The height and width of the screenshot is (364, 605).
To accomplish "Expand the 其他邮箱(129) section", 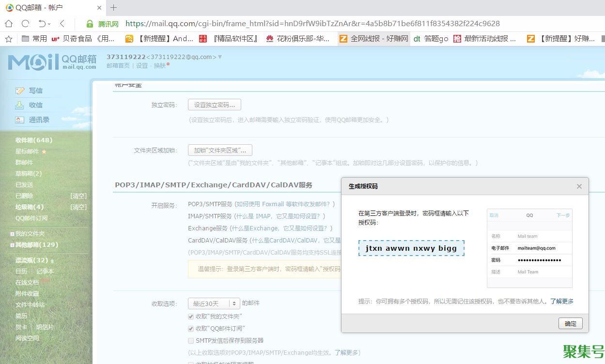I will click(12, 245).
